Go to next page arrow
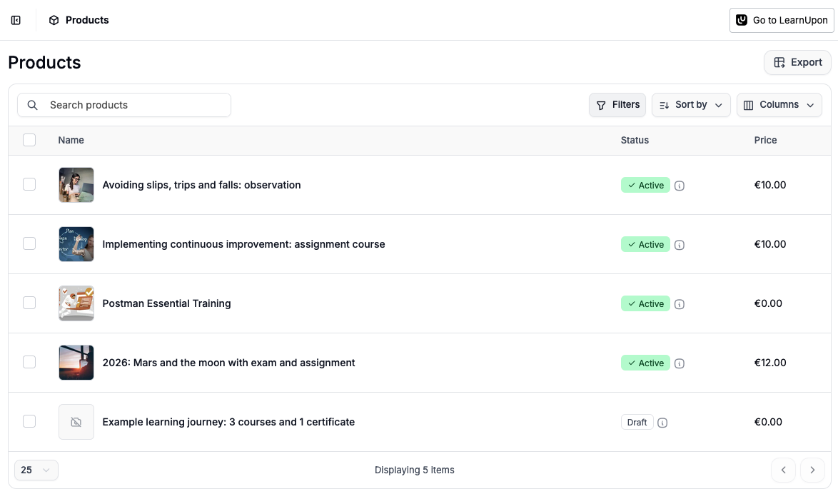Image resolution: width=838 pixels, height=504 pixels. tap(812, 470)
